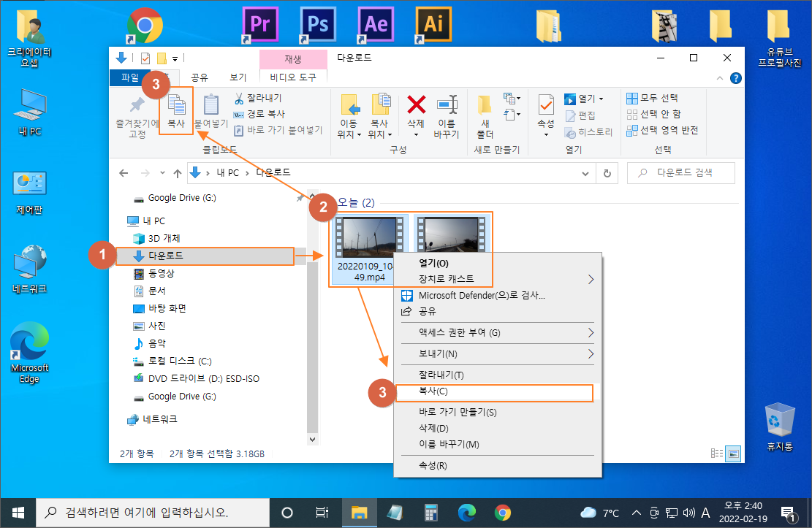Open Adobe Premiere Pro desktop shortcut
Screen dimensions: 812x528
(260, 24)
